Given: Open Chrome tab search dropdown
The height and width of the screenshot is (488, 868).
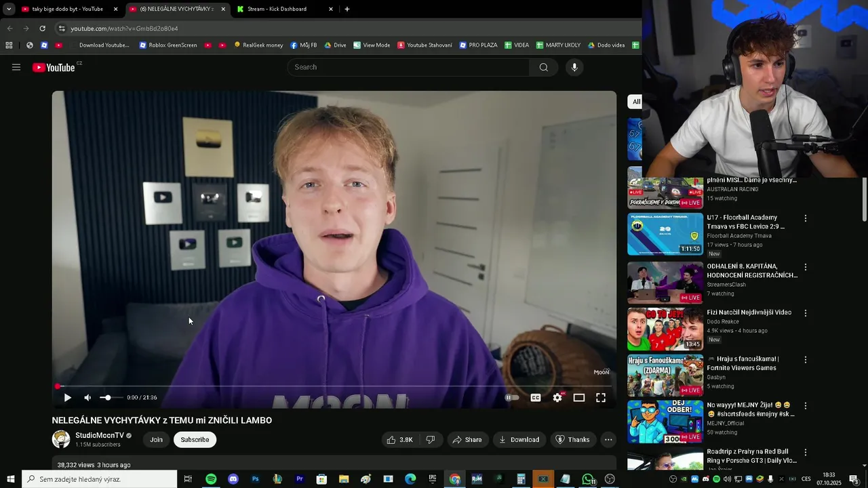Looking at the screenshot, I should (x=9, y=9).
